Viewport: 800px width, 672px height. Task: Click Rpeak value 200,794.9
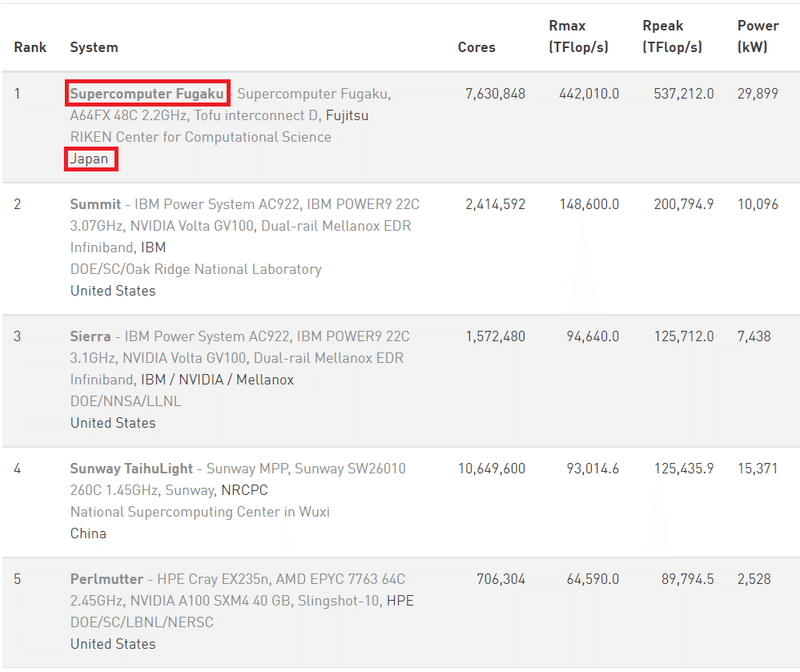684,205
